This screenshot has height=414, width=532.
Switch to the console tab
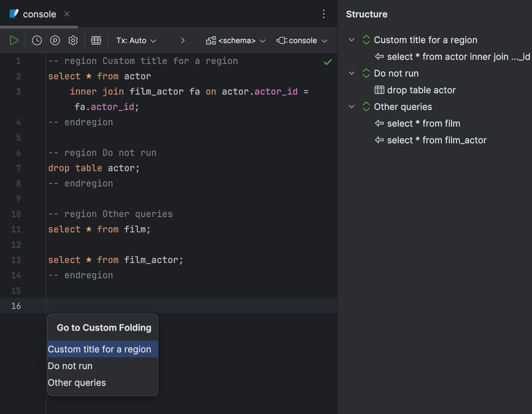pos(39,14)
